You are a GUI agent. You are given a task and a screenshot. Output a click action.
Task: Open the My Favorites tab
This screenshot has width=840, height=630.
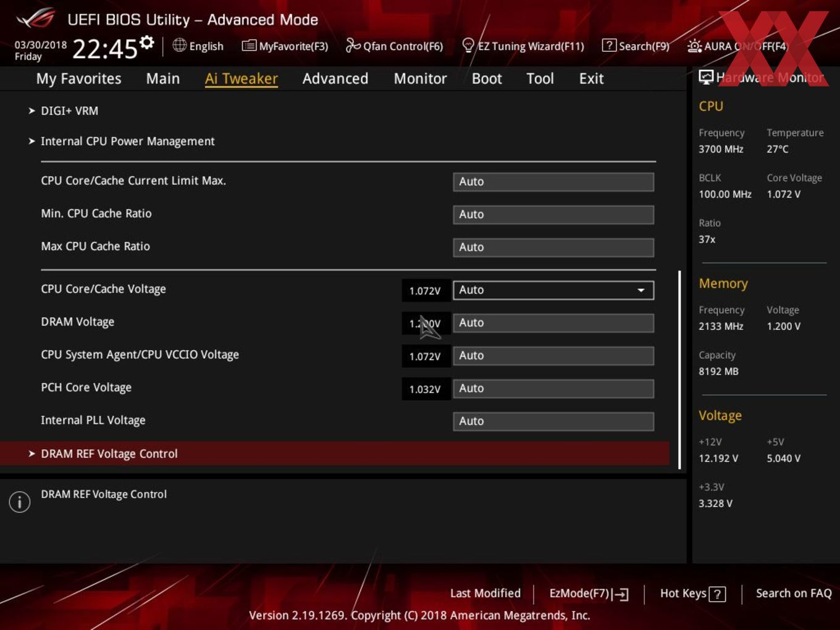78,78
